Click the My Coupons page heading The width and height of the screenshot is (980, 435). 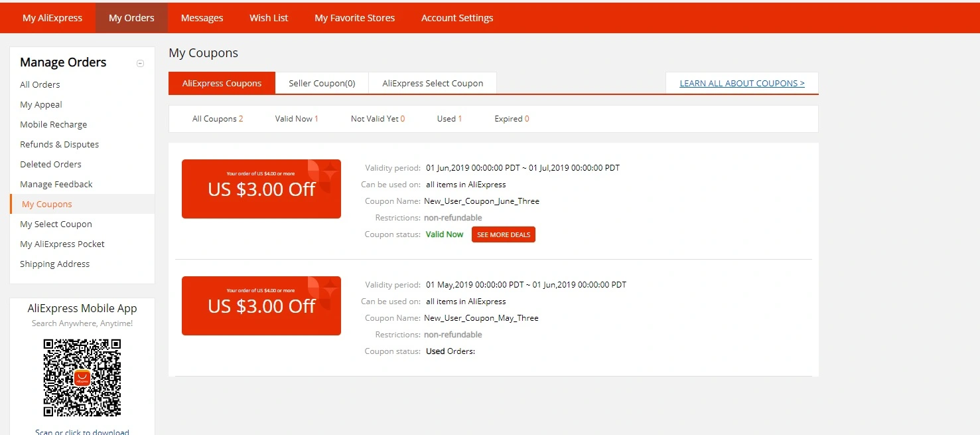(x=203, y=53)
